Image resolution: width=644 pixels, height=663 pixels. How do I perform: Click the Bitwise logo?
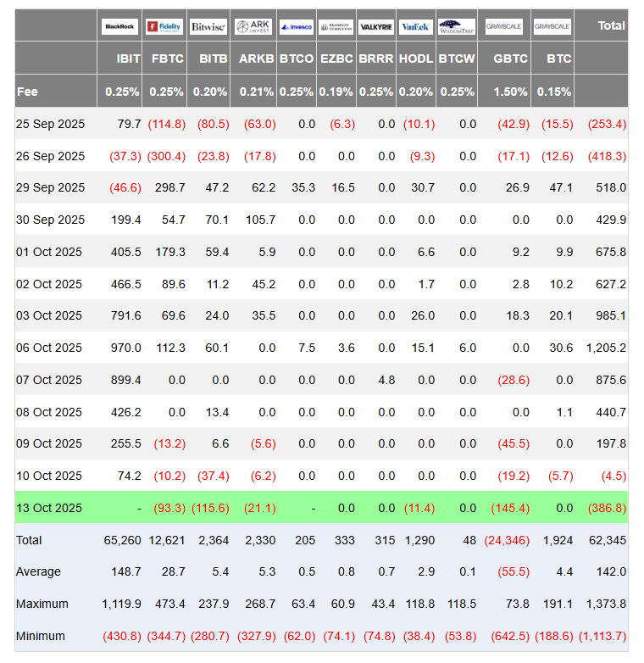point(208,26)
